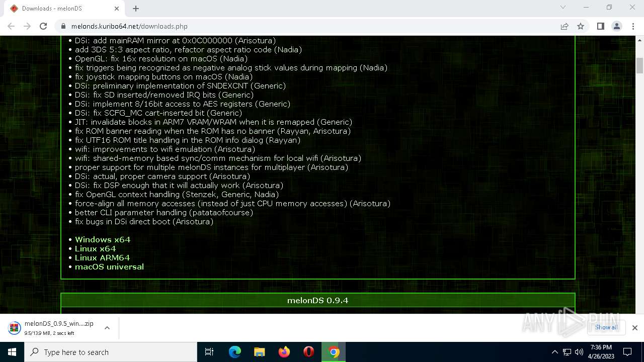Screen dimensions: 644x362
Task: Select the line about wifi emulation improvements
Action: (x=165, y=149)
